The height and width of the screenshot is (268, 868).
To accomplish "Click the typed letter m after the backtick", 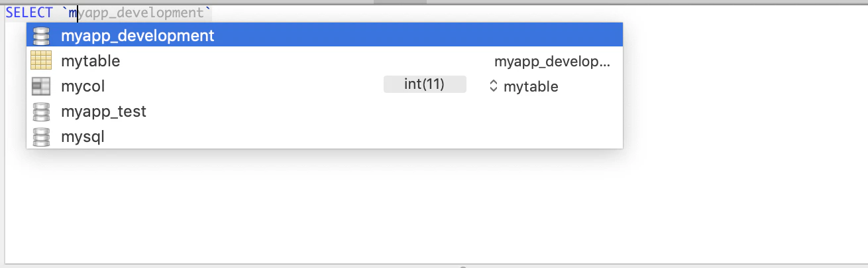I will pos(73,13).
